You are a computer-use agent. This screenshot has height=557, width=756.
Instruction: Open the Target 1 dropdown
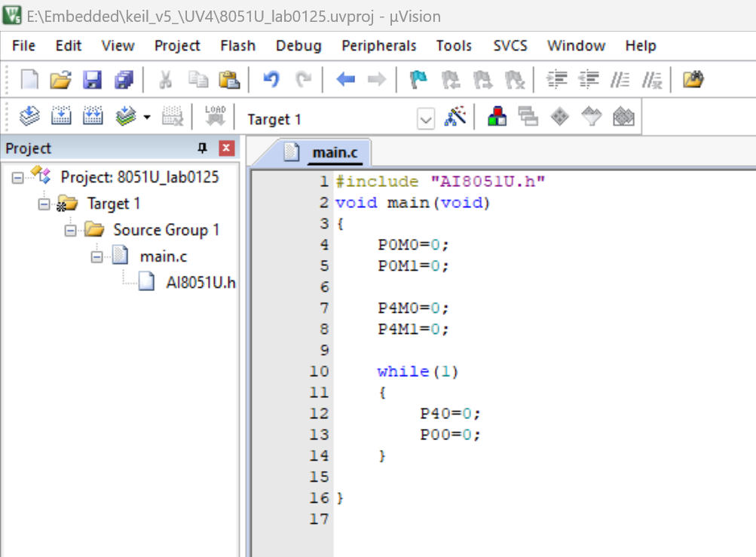tap(425, 118)
